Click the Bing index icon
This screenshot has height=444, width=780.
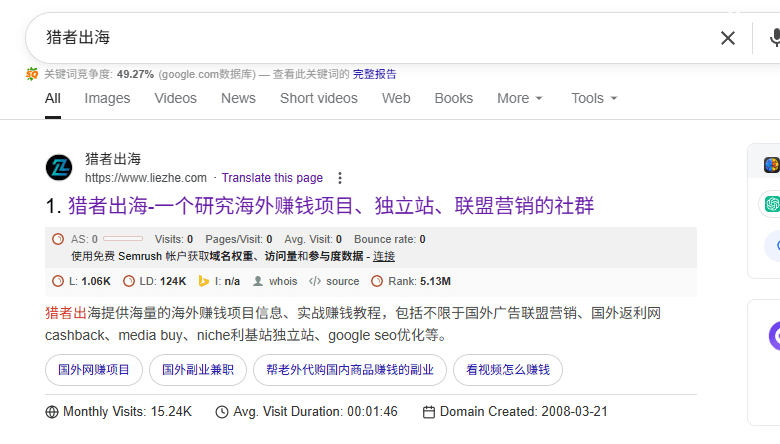pos(203,281)
